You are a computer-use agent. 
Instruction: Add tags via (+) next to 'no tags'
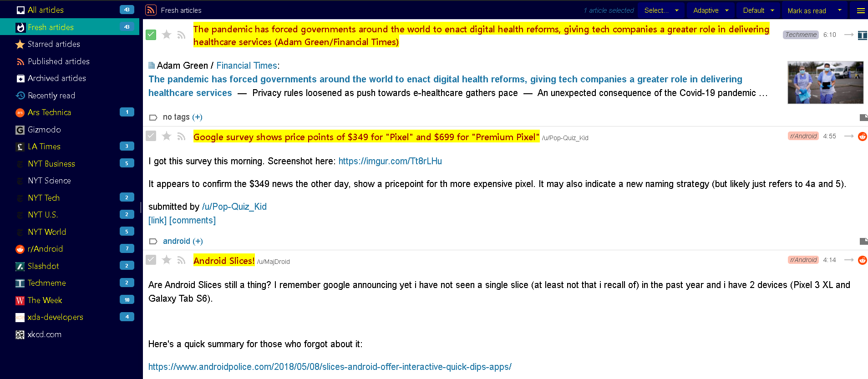pyautogui.click(x=197, y=117)
